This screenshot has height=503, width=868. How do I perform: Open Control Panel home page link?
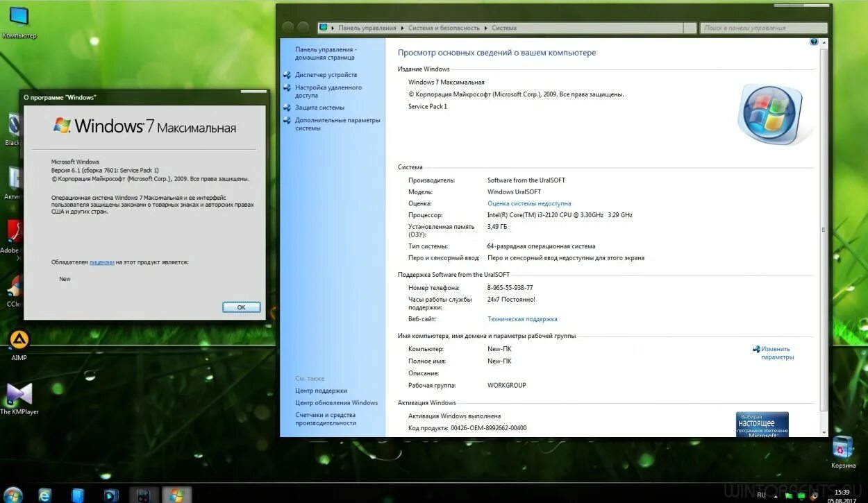[326, 53]
